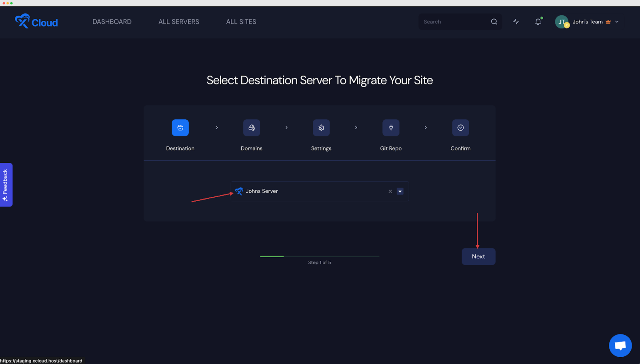The image size is (640, 364).
Task: Click the Domains step icon
Action: (251, 128)
